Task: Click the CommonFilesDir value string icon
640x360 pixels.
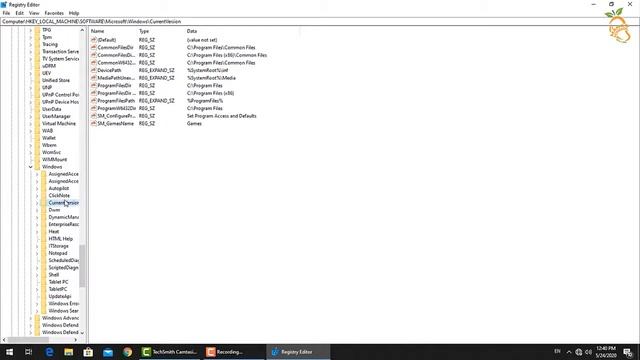Action: pyautogui.click(x=93, y=47)
